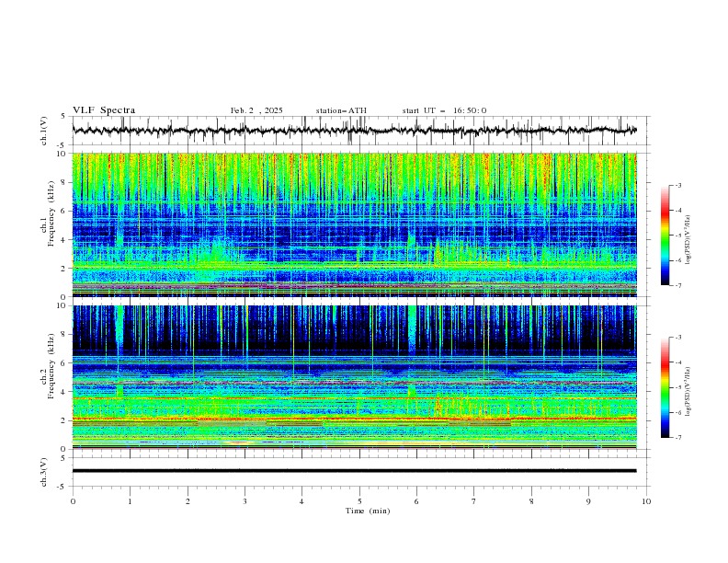Click the time axis tick label "9"
The image size is (728, 563).
[588, 501]
